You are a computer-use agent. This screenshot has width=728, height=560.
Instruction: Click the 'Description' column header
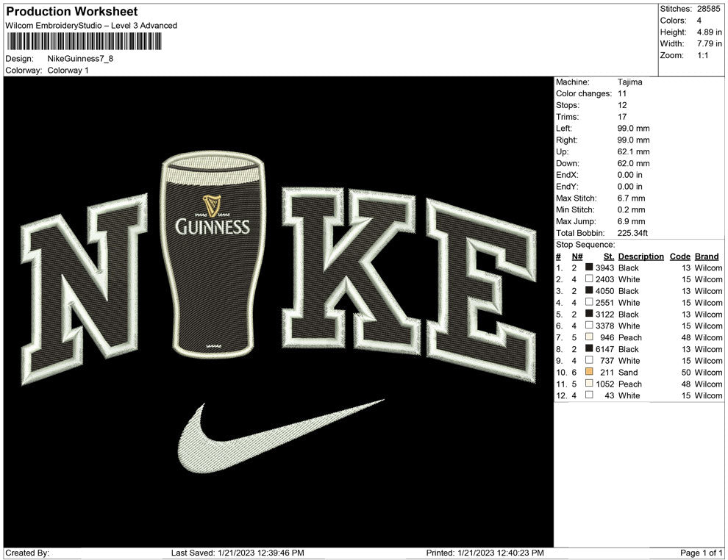[x=640, y=256]
